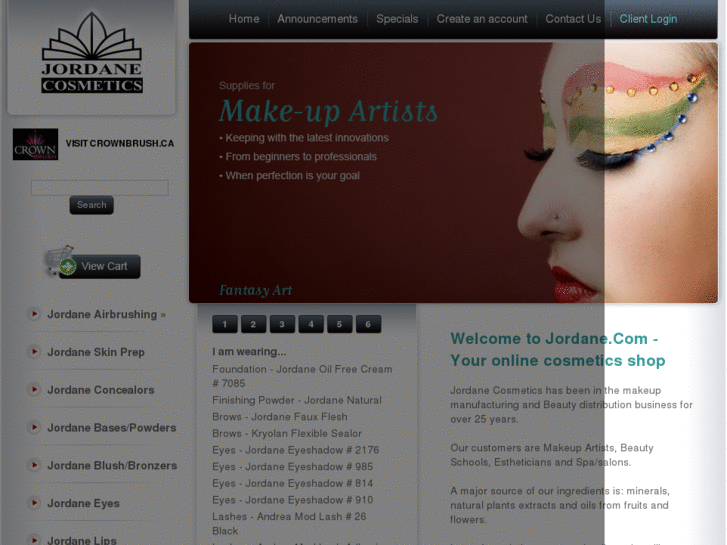Screen dimensions: 727x545
Task: Open Jordane Lips category
Action: (x=82, y=540)
